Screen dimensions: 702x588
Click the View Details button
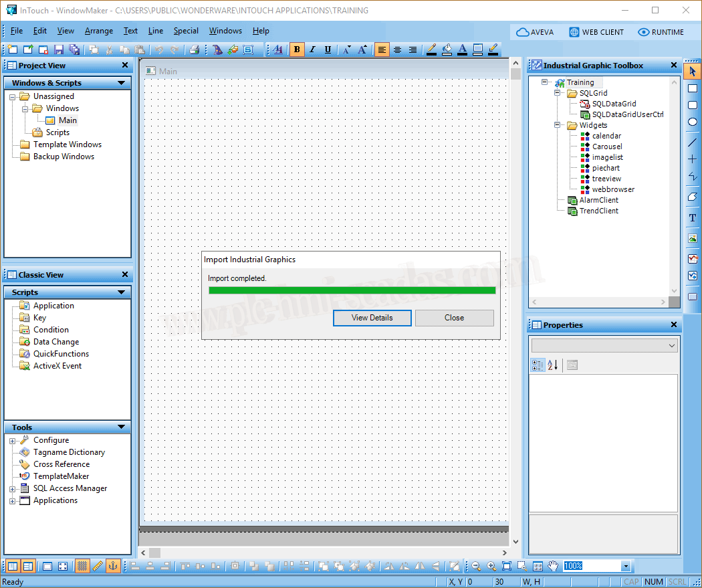pos(372,318)
